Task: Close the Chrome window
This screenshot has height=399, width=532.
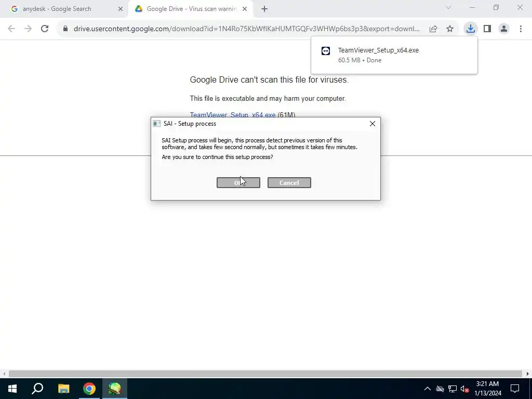Action: (520, 7)
